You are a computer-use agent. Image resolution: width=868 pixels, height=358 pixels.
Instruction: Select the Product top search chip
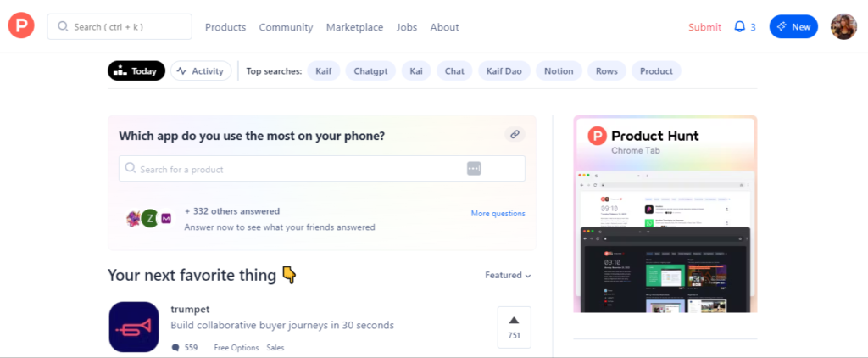click(x=656, y=71)
